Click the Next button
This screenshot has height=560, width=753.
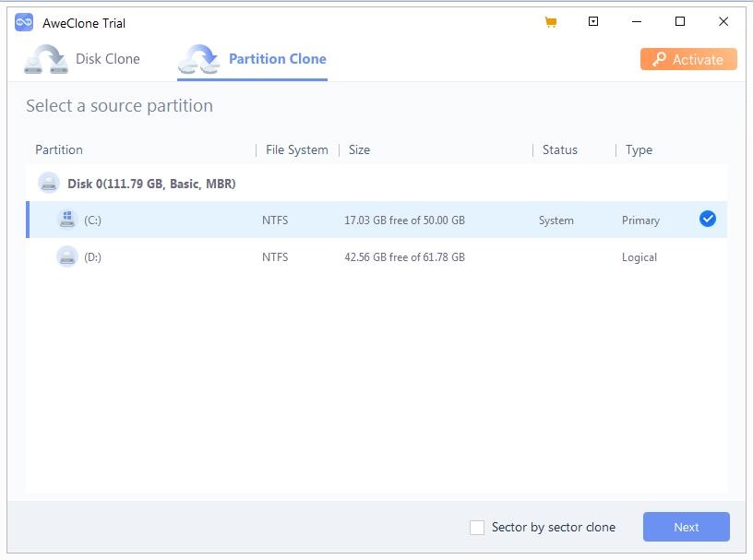(x=687, y=527)
